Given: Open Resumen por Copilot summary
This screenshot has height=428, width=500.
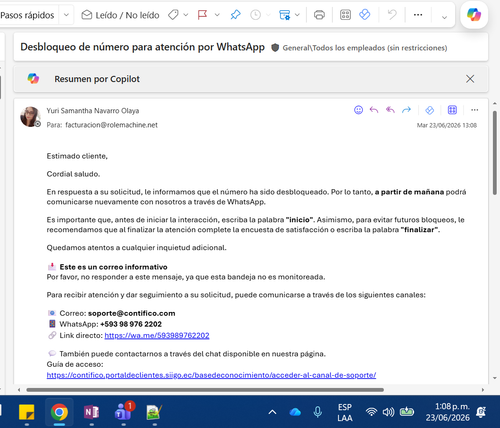Looking at the screenshot, I should pyautogui.click(x=97, y=79).
